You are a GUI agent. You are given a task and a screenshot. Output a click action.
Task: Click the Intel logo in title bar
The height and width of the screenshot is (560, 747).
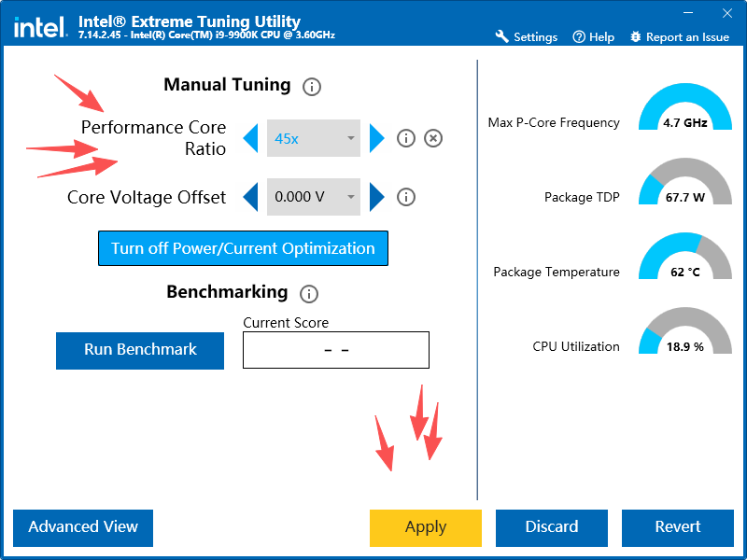pos(39,28)
